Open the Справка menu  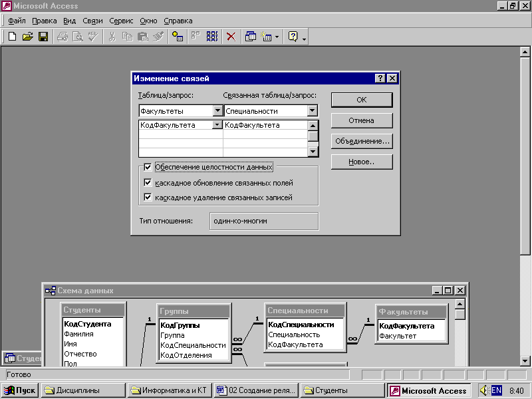pos(178,21)
